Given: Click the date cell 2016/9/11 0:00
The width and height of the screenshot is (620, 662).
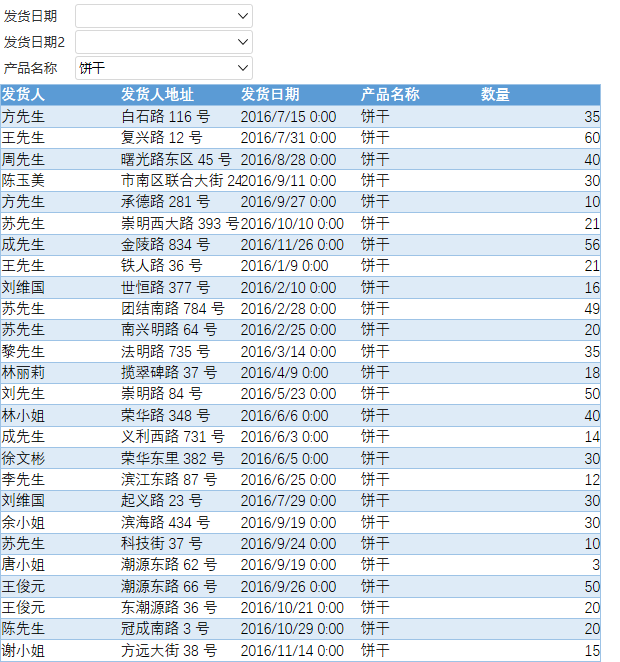Looking at the screenshot, I should coord(289,181).
